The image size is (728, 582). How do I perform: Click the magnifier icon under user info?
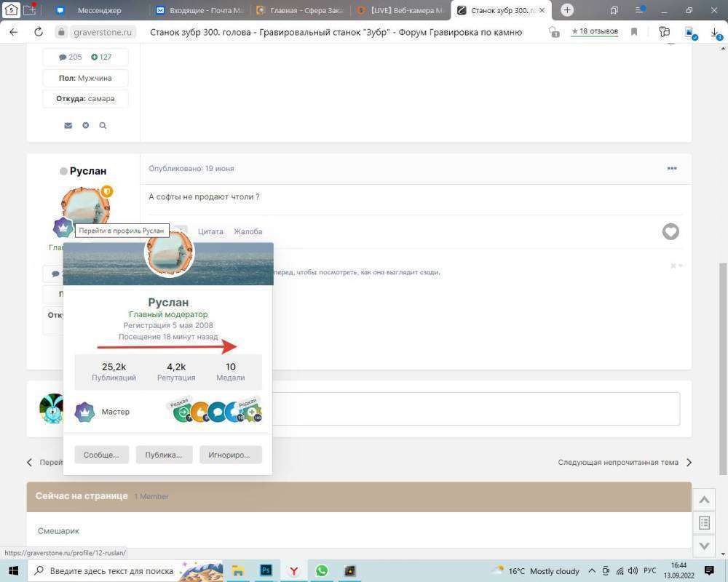[x=103, y=125]
